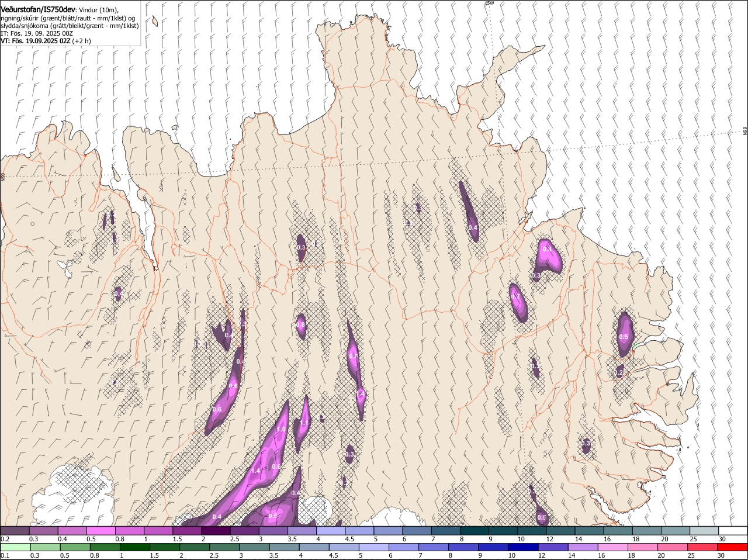This screenshot has width=748, height=560.
Task: Click the pale grey 25–30 swatch in upper legend
Action: 704,530
